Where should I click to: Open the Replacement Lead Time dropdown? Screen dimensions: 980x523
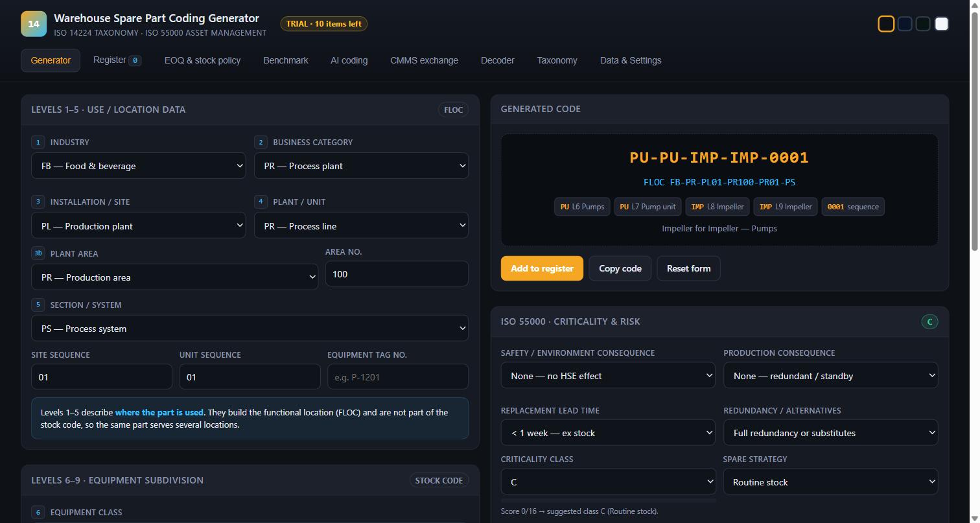[x=608, y=433]
